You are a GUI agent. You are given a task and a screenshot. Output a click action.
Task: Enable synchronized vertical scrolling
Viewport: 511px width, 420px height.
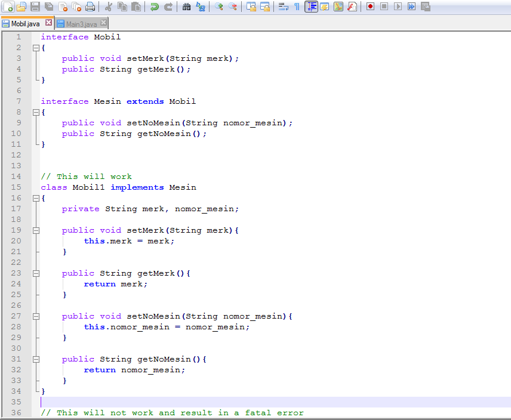pos(251,7)
